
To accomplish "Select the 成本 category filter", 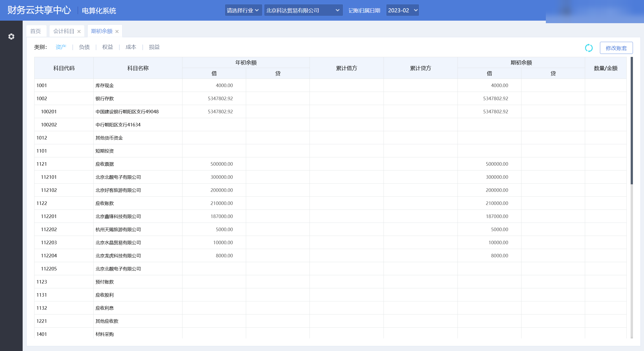I will 131,47.
